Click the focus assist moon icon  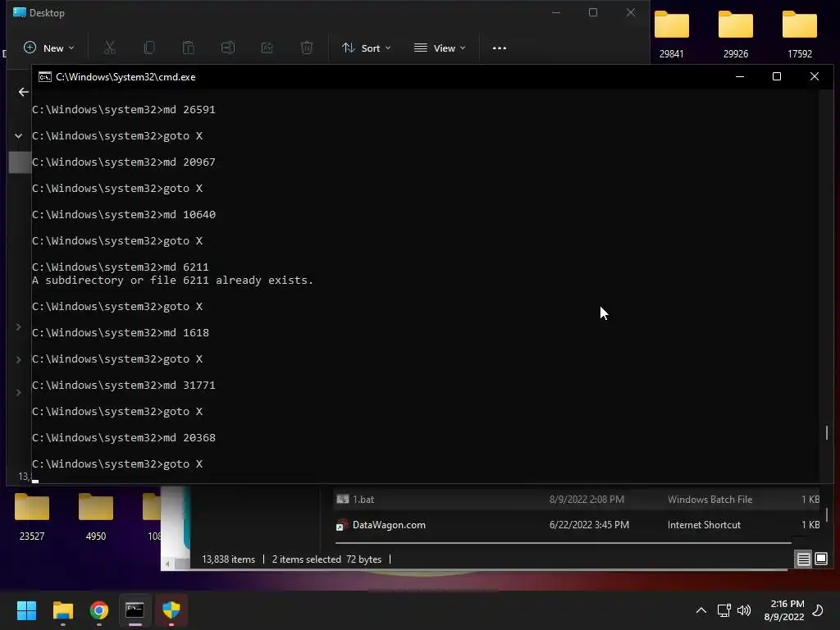(x=818, y=610)
